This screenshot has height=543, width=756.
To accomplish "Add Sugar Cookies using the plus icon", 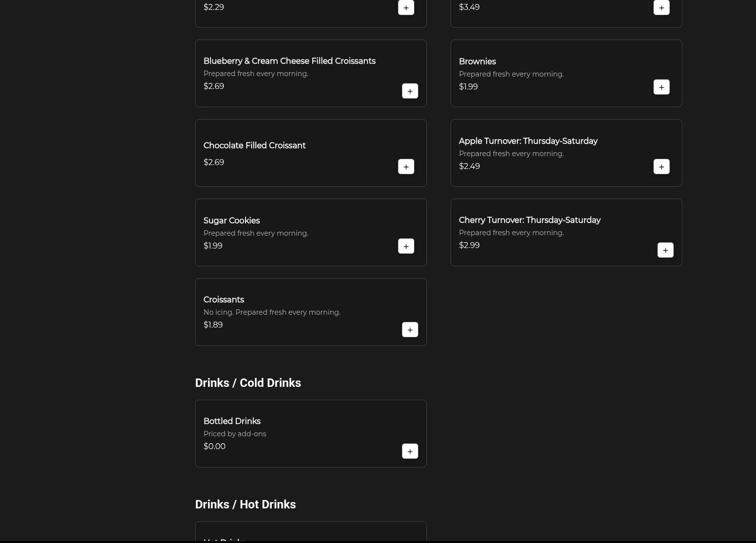I will 406,247.
